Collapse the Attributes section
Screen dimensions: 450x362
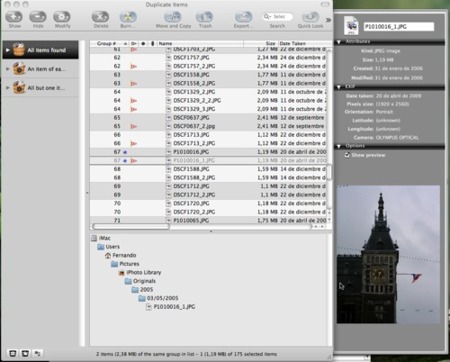(339, 42)
